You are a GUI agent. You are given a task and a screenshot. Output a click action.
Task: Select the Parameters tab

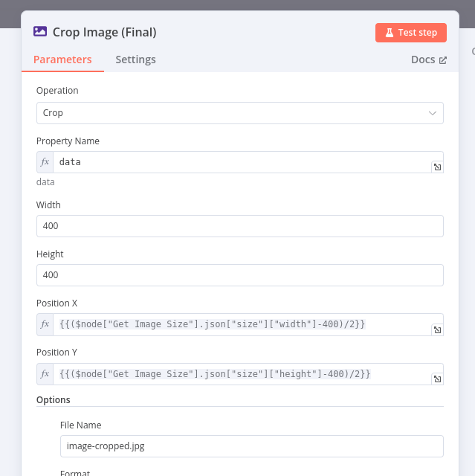[x=62, y=59]
